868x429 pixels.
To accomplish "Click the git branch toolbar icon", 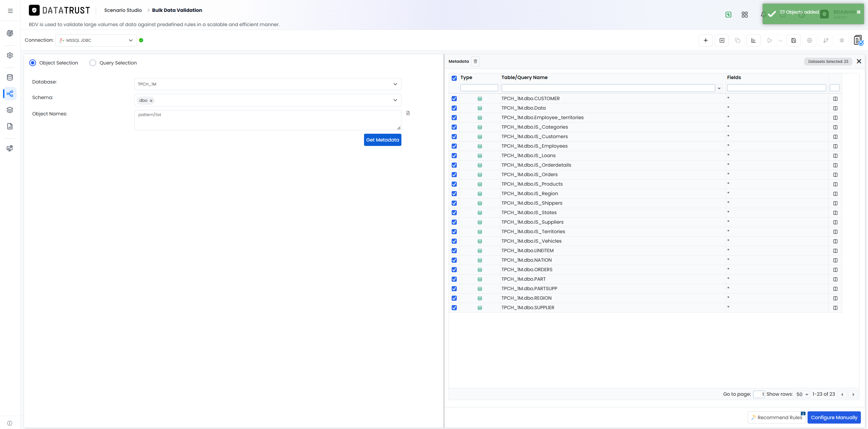I will pos(826,40).
